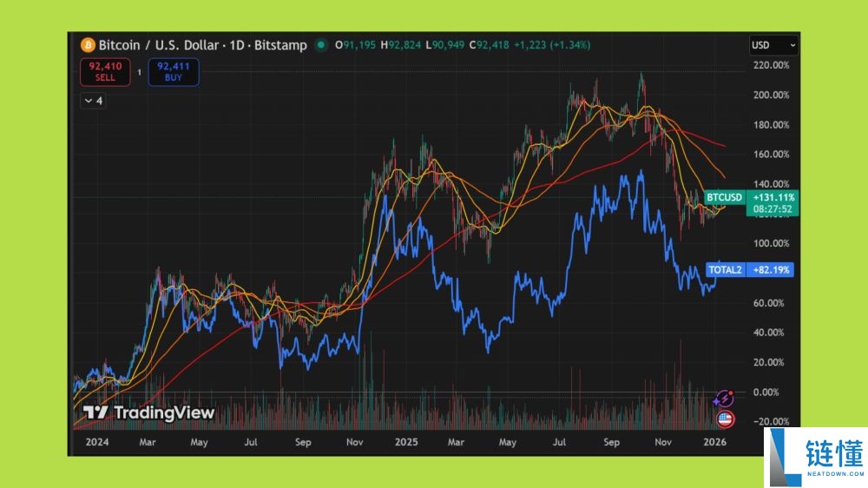Click the spread value 1 between Sell and Buy

pos(139,72)
